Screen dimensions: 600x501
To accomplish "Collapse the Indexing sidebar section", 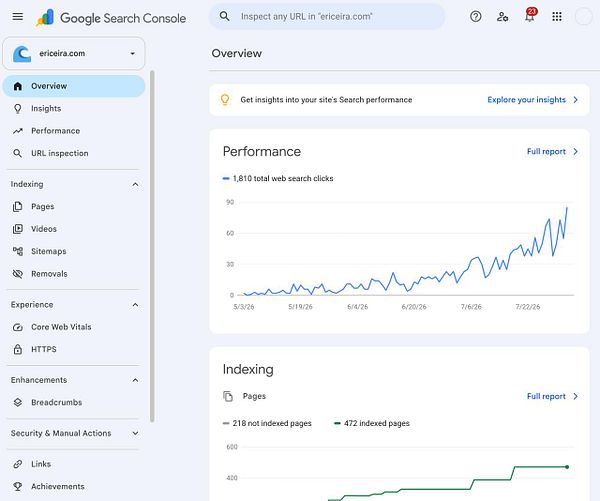I will click(135, 184).
